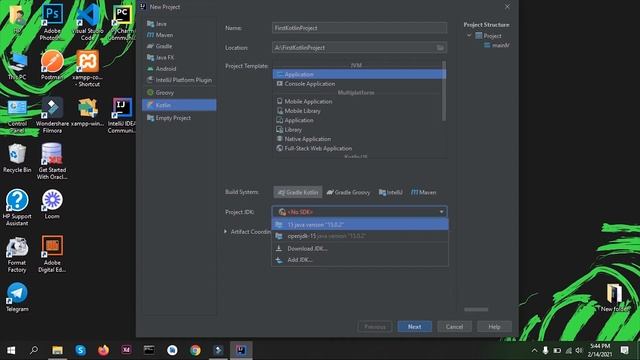Open Get Started With Oracle icon
Image resolution: width=640 pixels, height=360 pixels.
pyautogui.click(x=52, y=161)
